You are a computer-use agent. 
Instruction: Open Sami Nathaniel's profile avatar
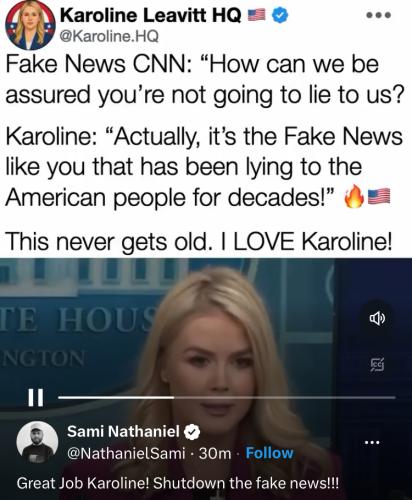37,442
